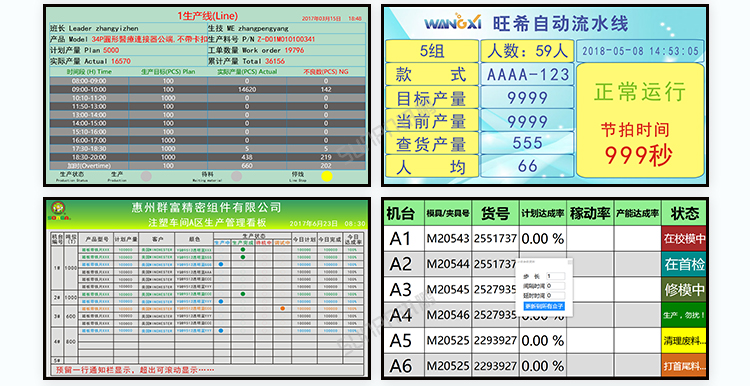Click the grey Waiting material indicator circle
The width and height of the screenshot is (750, 386).
(236, 176)
